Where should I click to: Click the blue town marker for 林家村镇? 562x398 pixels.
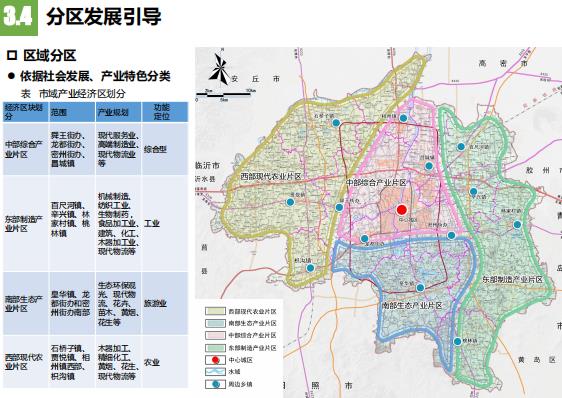pos(517,224)
